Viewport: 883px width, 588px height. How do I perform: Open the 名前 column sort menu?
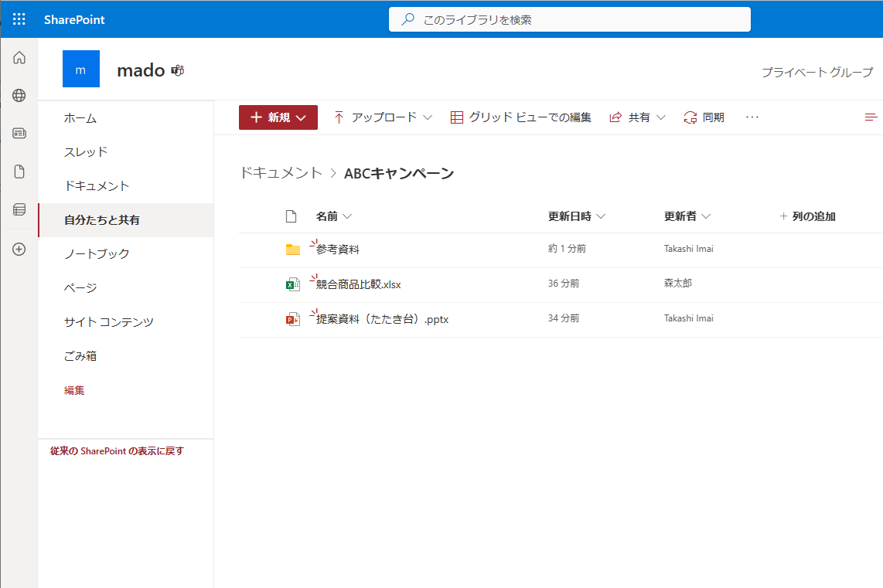[334, 216]
